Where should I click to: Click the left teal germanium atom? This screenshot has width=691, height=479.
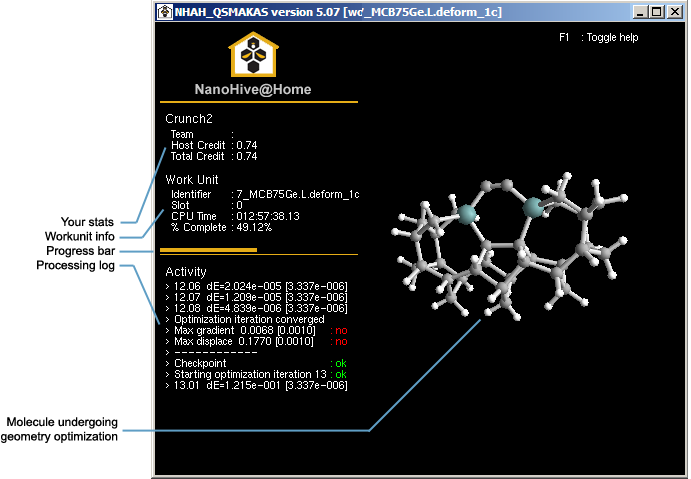(x=467, y=214)
